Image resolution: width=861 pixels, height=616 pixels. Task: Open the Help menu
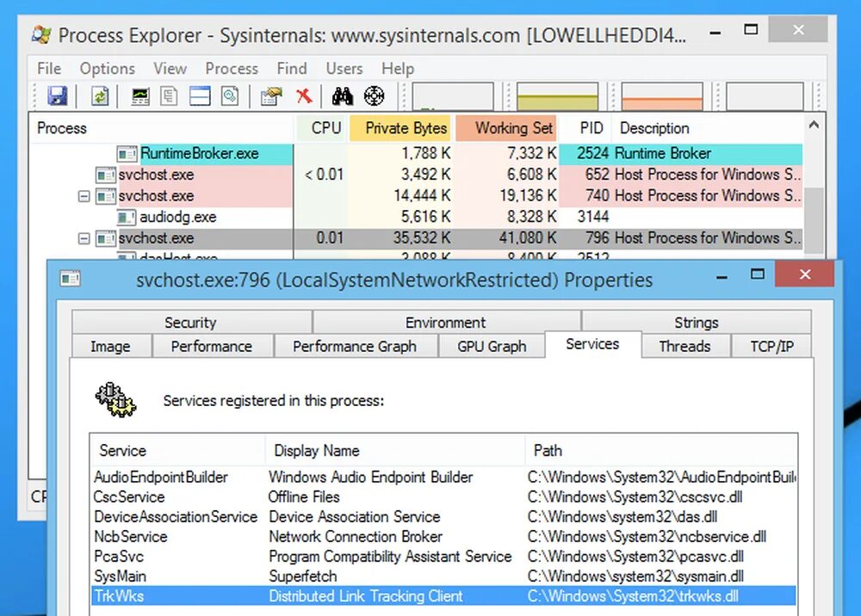click(x=398, y=69)
